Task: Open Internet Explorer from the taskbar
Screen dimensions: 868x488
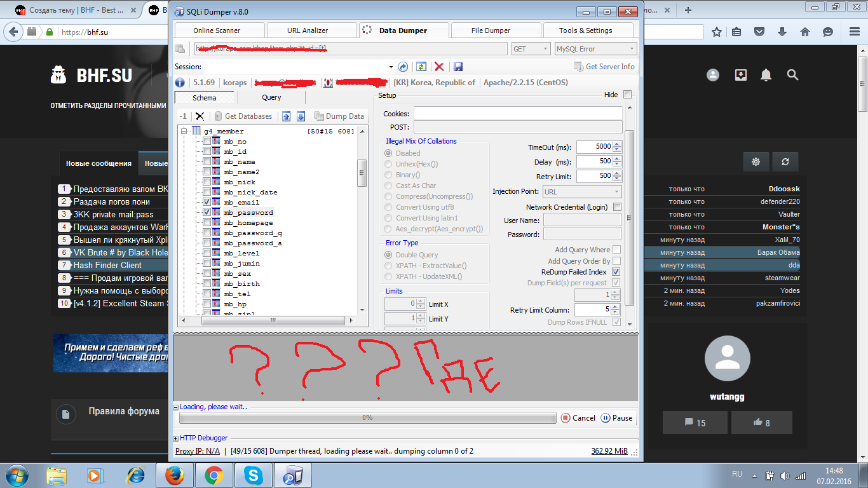Action: [135, 475]
